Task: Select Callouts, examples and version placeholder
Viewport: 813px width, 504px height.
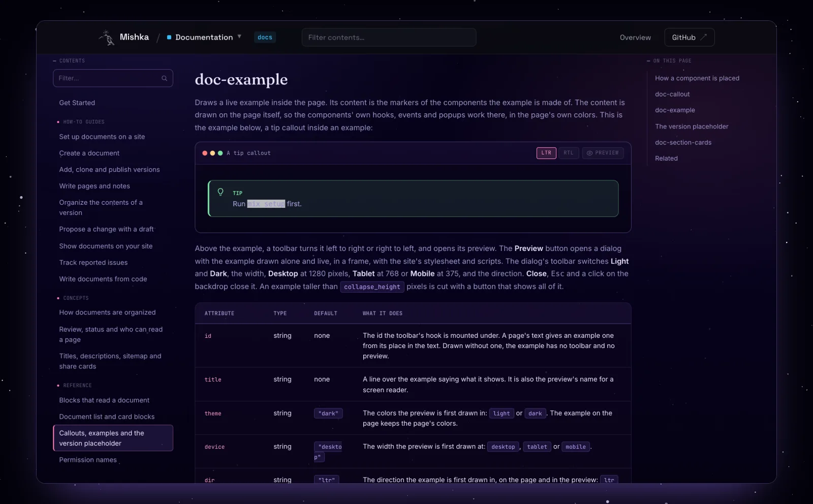Action: click(113, 438)
